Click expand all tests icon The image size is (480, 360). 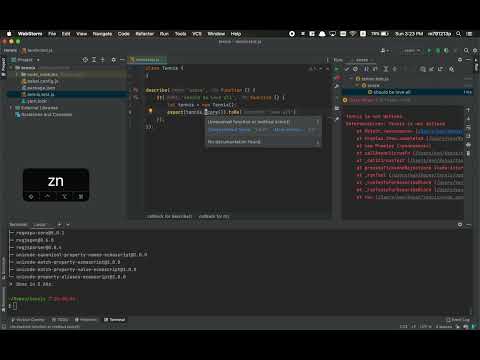(x=386, y=69)
